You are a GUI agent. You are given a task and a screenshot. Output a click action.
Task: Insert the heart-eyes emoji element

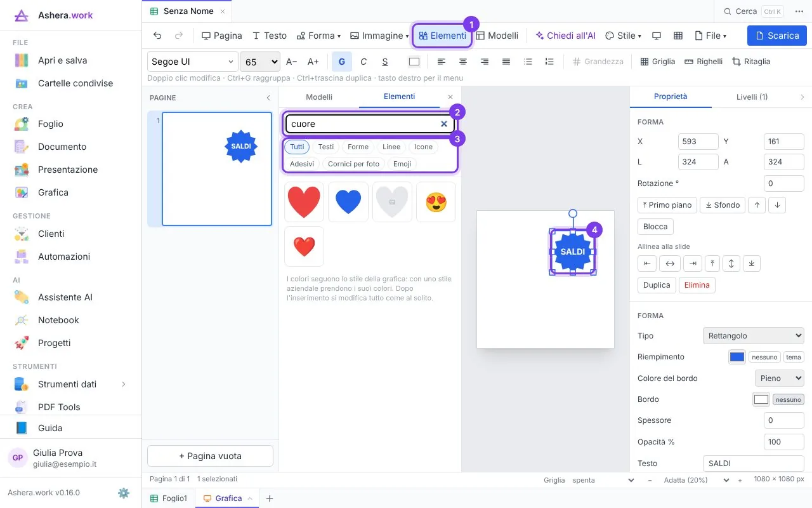pyautogui.click(x=436, y=202)
